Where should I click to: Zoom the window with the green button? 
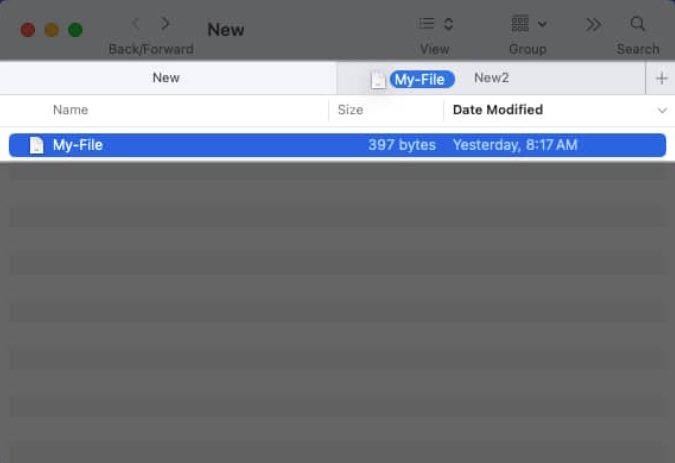point(75,29)
